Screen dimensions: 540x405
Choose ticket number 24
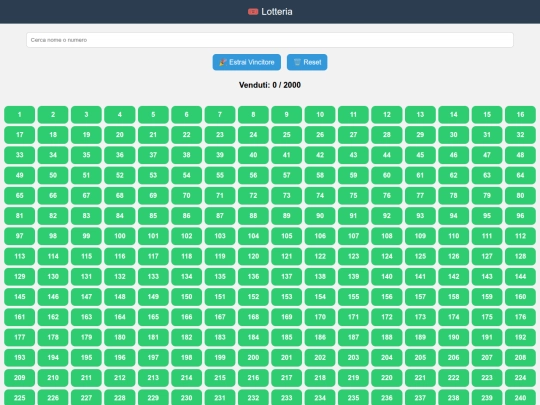click(x=253, y=135)
